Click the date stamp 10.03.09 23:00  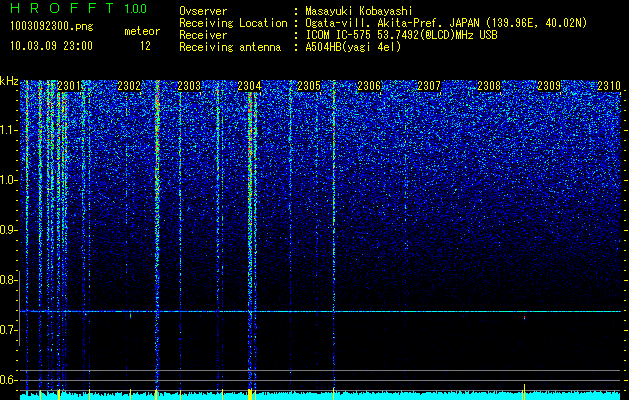click(x=51, y=46)
